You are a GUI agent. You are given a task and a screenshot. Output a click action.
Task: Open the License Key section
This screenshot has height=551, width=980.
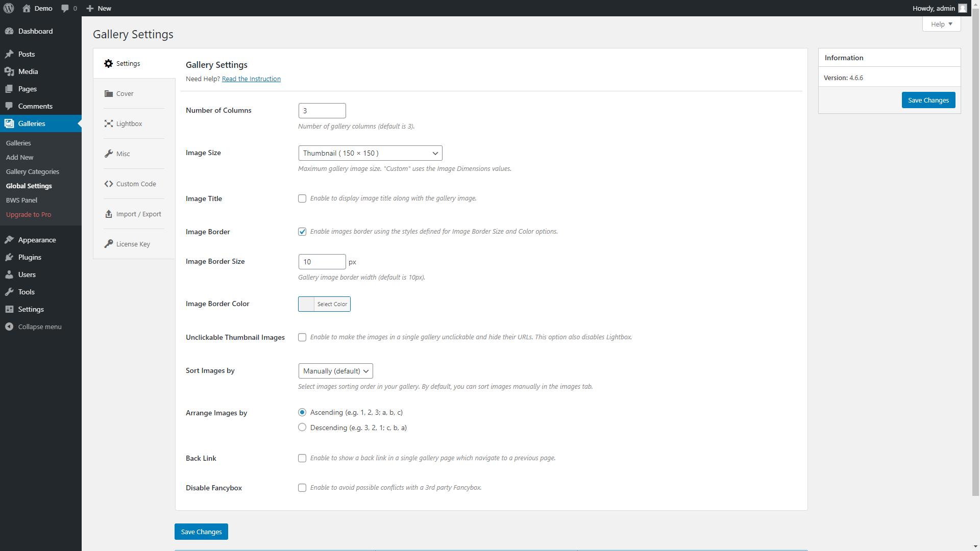coord(133,244)
